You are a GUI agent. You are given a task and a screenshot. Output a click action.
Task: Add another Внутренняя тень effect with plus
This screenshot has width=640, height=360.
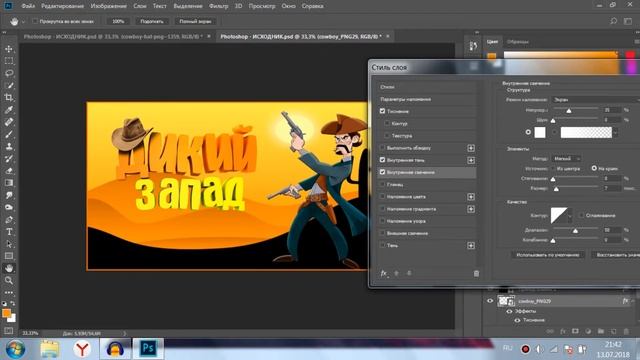pos(471,160)
